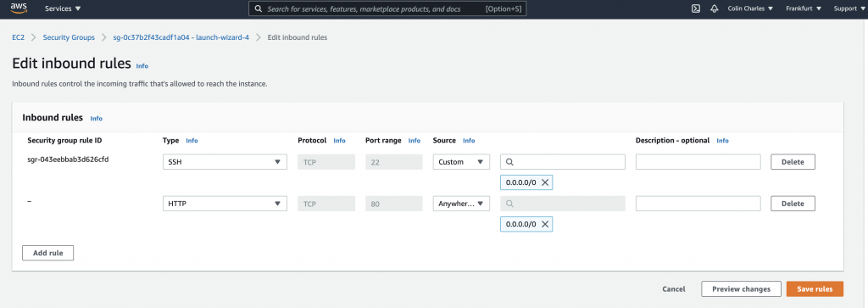
Task: Delete the HTTP inbound rule
Action: [x=793, y=204]
